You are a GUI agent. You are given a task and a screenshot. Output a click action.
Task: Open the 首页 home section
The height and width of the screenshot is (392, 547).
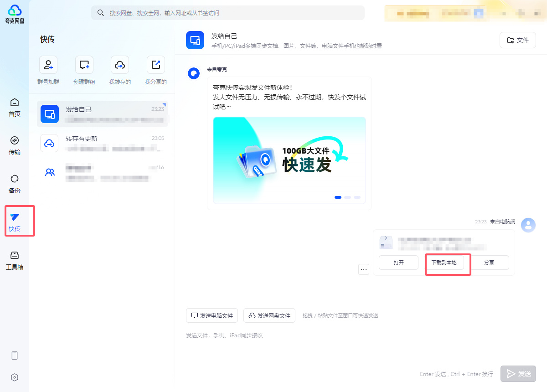click(15, 108)
